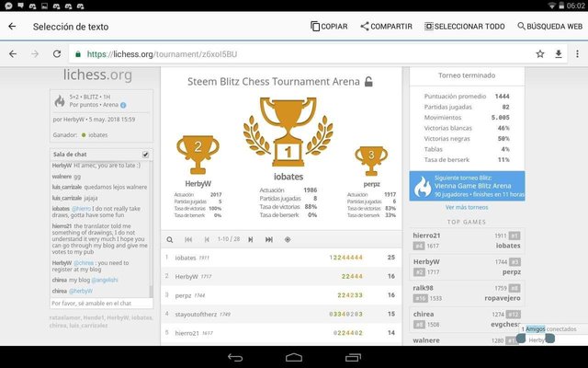Tap the flame icon in next tournament banner
Viewport: 588px width, 368px height.
[423, 187]
